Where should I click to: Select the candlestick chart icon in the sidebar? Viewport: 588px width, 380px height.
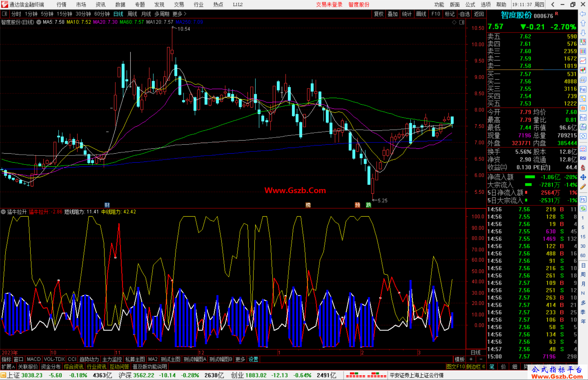(x=583, y=70)
